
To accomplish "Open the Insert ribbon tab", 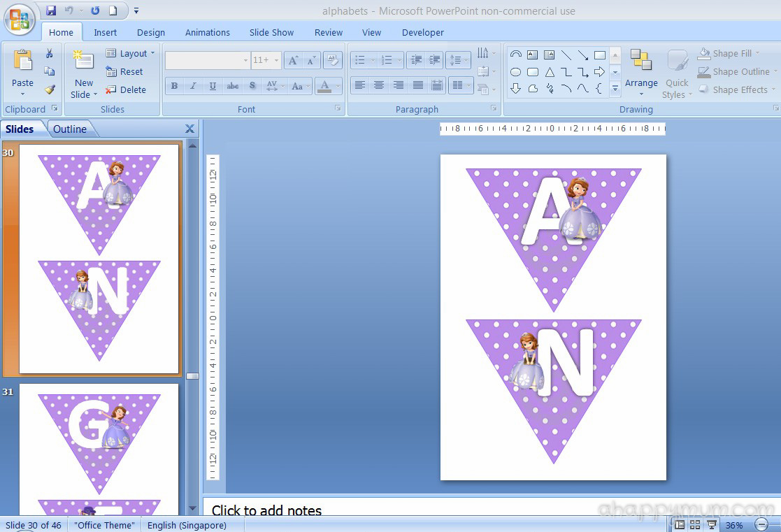I will (x=105, y=32).
